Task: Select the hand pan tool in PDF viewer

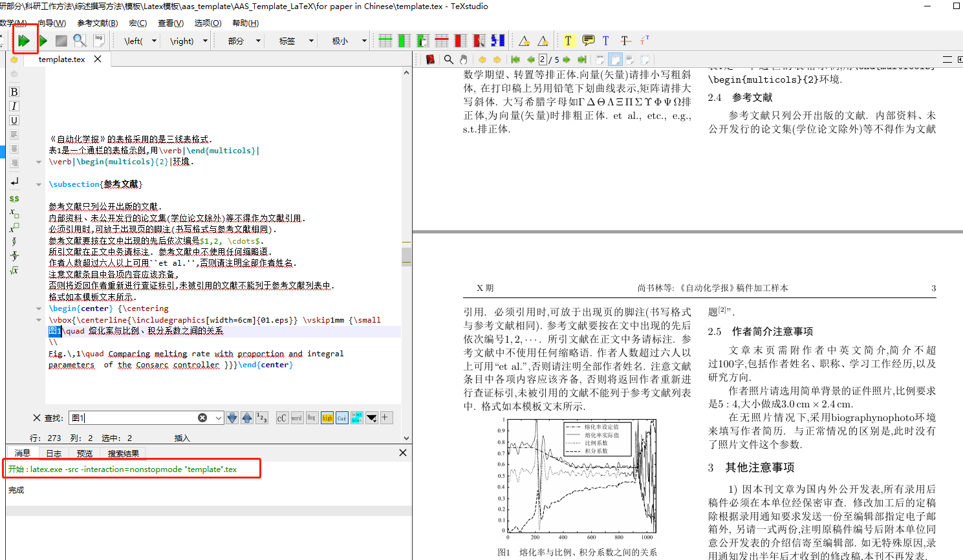Action: pyautogui.click(x=464, y=59)
